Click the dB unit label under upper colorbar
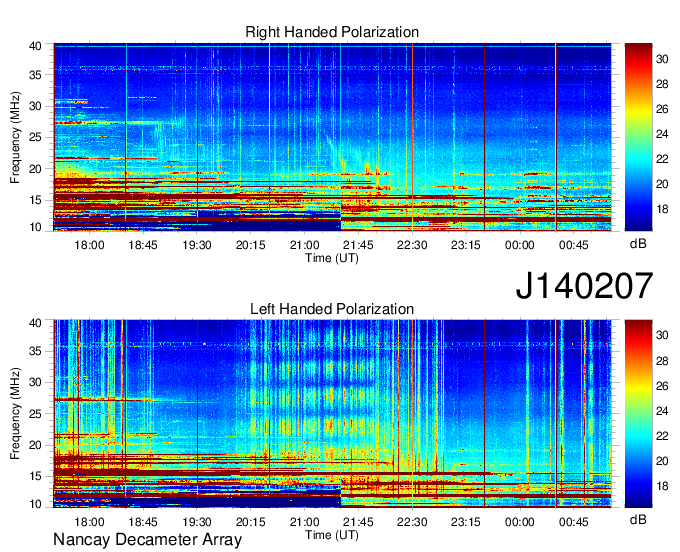Viewport: 680px width, 552px height. point(638,244)
